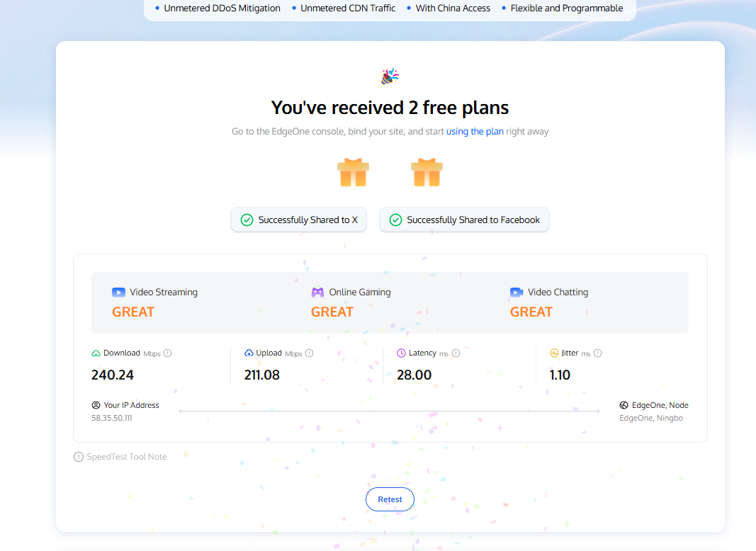
Task: Click the 'Your IP Address' label
Action: 132,405
